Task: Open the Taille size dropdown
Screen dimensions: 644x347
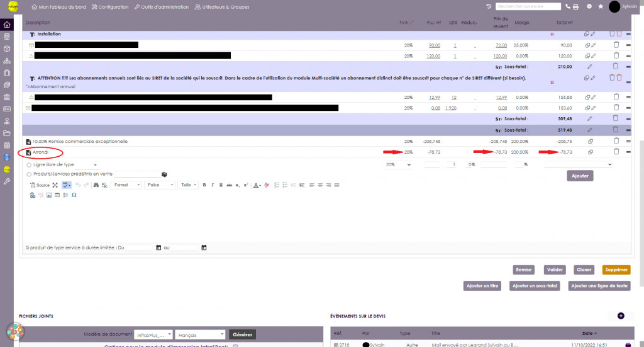Action: [x=189, y=185]
